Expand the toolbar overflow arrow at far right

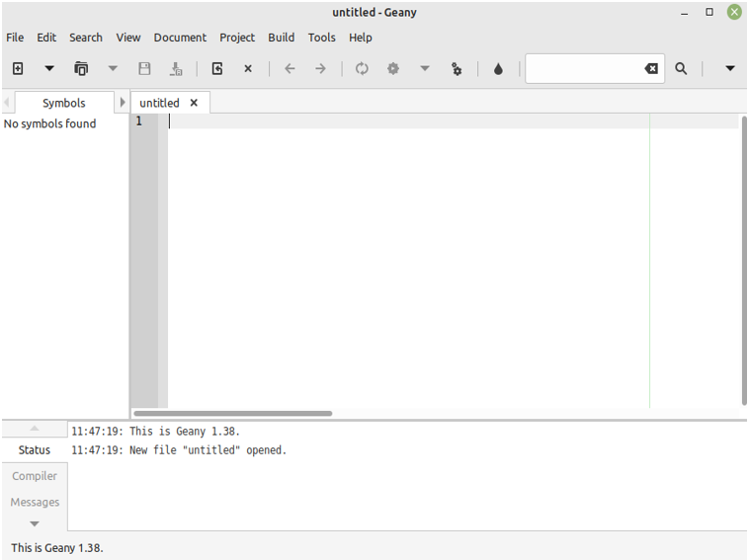click(730, 69)
